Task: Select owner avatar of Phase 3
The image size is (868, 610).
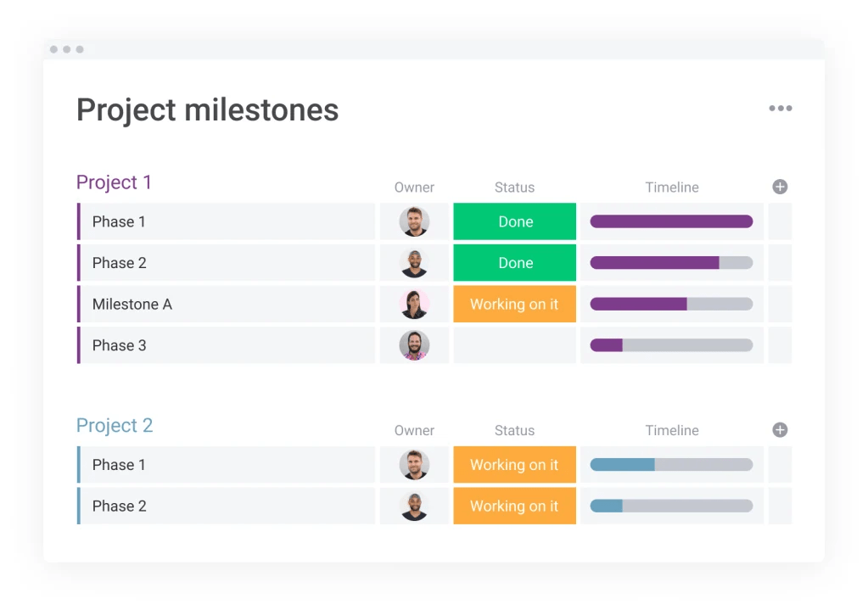Action: click(414, 345)
